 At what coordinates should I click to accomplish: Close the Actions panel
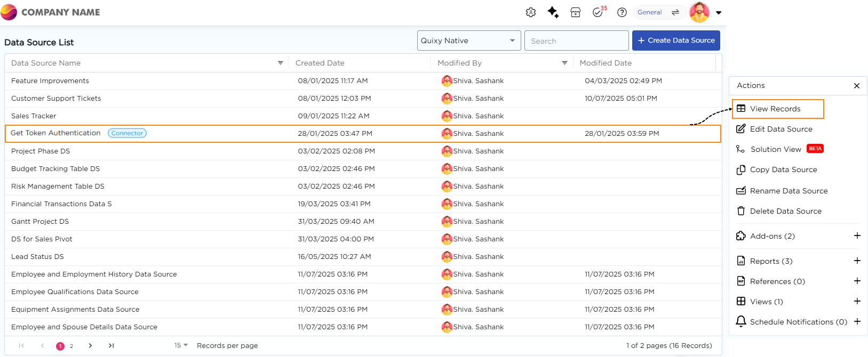pos(856,86)
